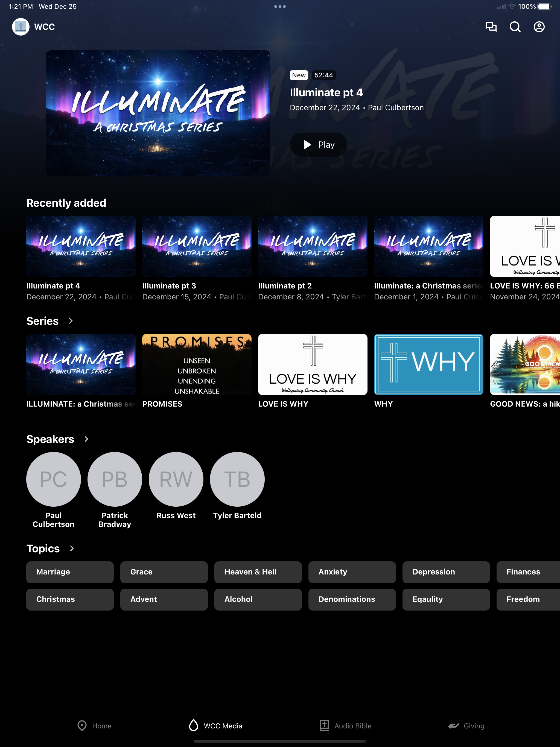Tap the WCC church logo
560x747 pixels.
21,27
